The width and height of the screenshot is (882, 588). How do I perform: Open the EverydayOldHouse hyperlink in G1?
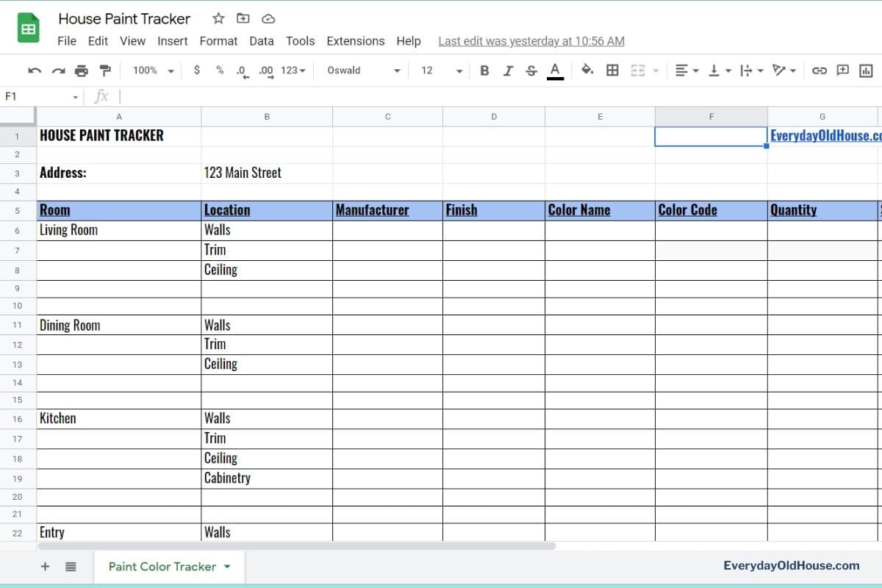pos(825,135)
